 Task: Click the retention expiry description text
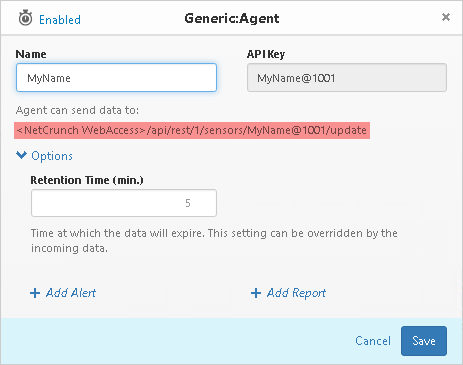coord(214,240)
